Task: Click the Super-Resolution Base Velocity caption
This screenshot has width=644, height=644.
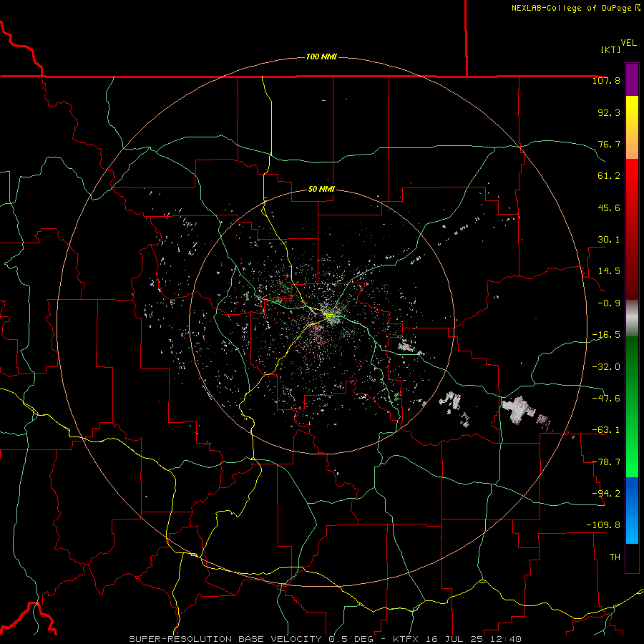Action: [x=326, y=639]
